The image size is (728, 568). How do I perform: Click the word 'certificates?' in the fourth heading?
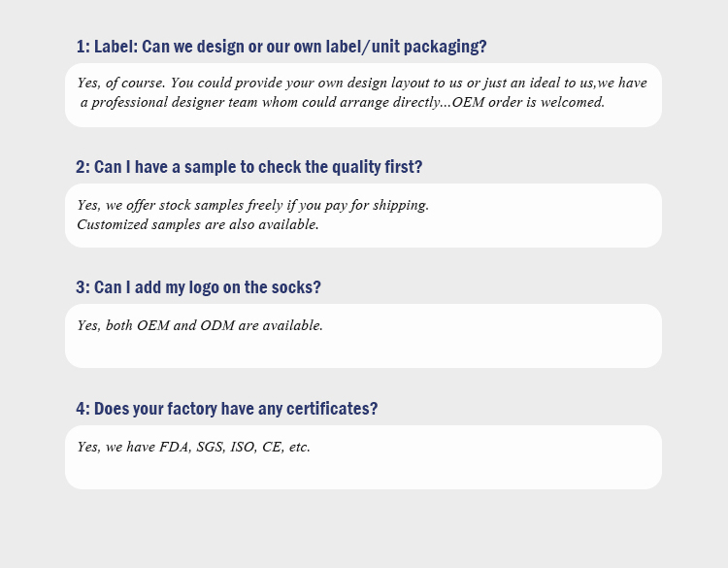point(332,409)
